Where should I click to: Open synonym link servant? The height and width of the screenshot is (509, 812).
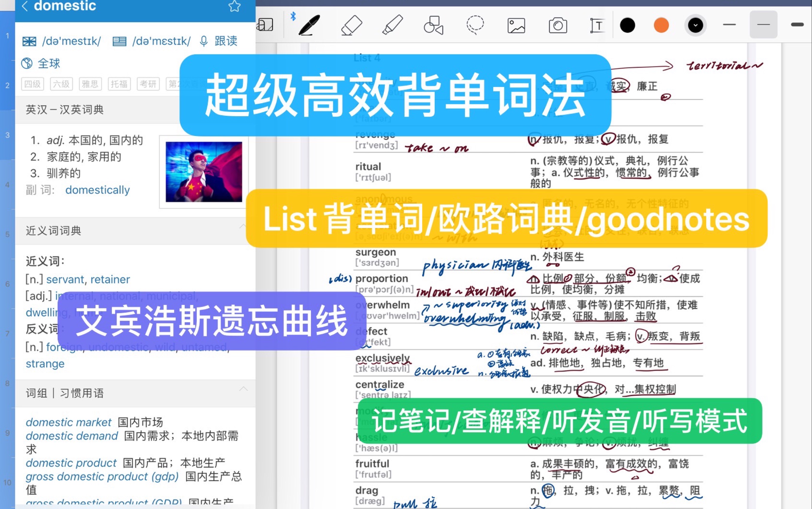pos(65,279)
